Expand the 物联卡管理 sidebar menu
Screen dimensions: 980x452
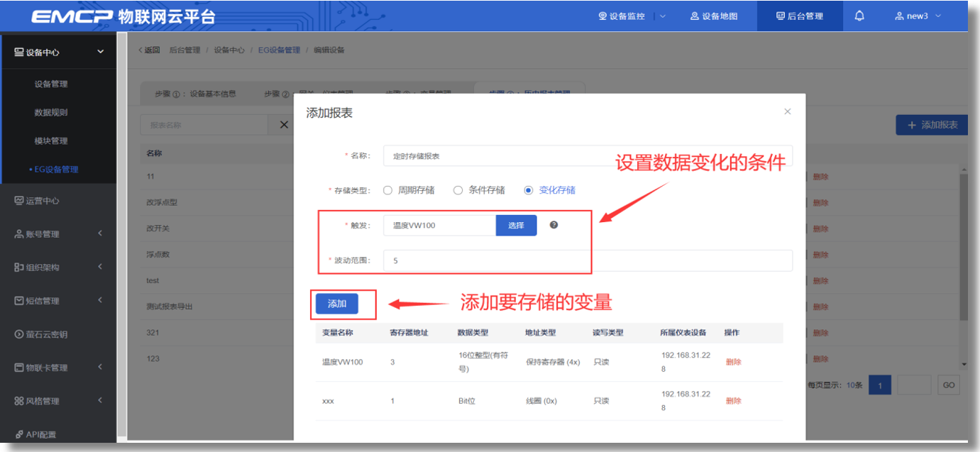58,367
